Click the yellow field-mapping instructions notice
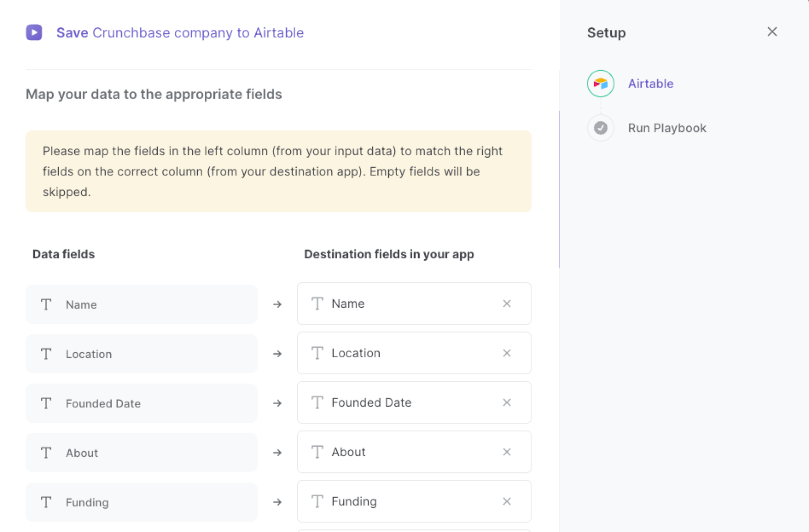The width and height of the screenshot is (809, 532). [279, 171]
